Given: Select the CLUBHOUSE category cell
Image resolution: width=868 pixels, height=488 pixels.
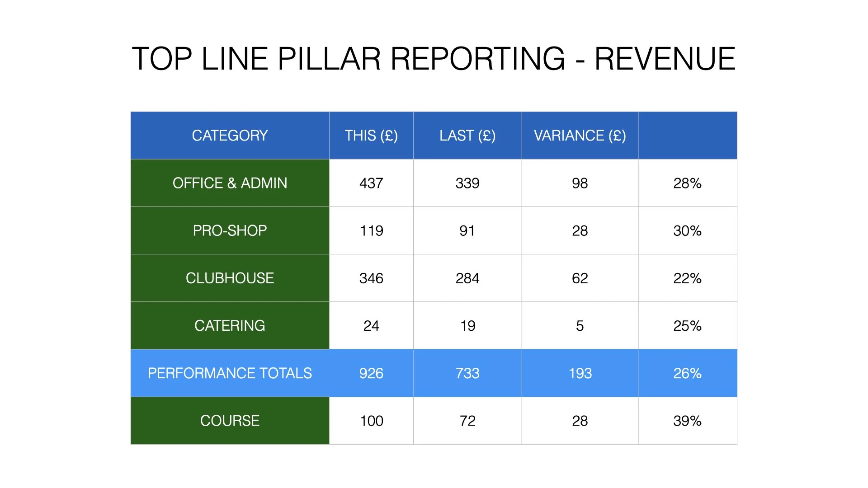Looking at the screenshot, I should (230, 278).
